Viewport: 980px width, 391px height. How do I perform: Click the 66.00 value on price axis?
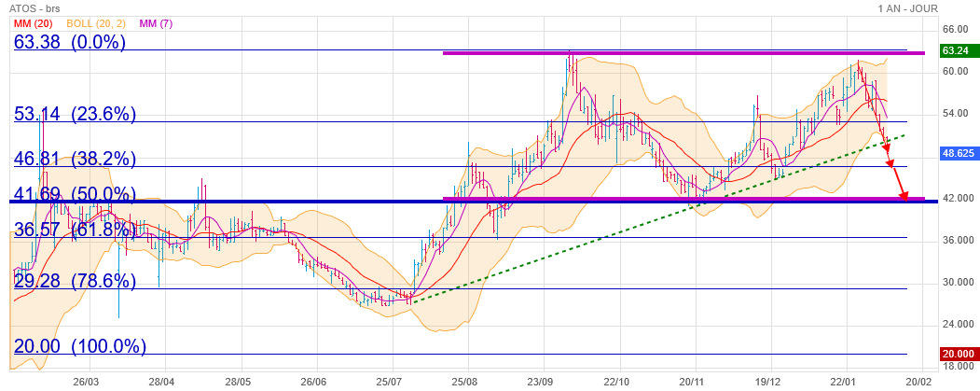pos(953,29)
